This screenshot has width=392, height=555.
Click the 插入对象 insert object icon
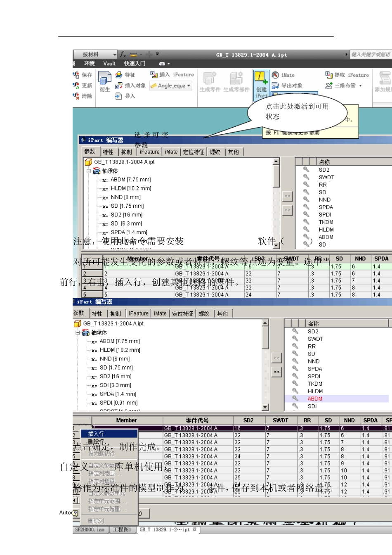[x=119, y=85]
